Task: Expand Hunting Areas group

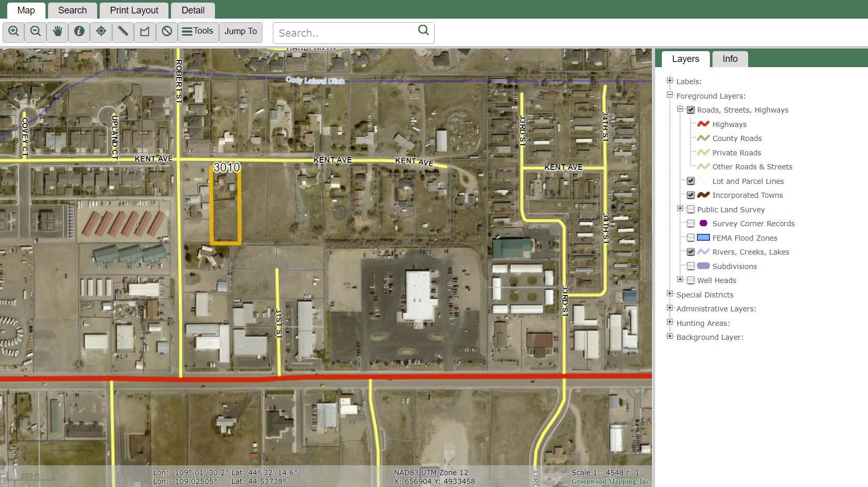Action: (670, 322)
